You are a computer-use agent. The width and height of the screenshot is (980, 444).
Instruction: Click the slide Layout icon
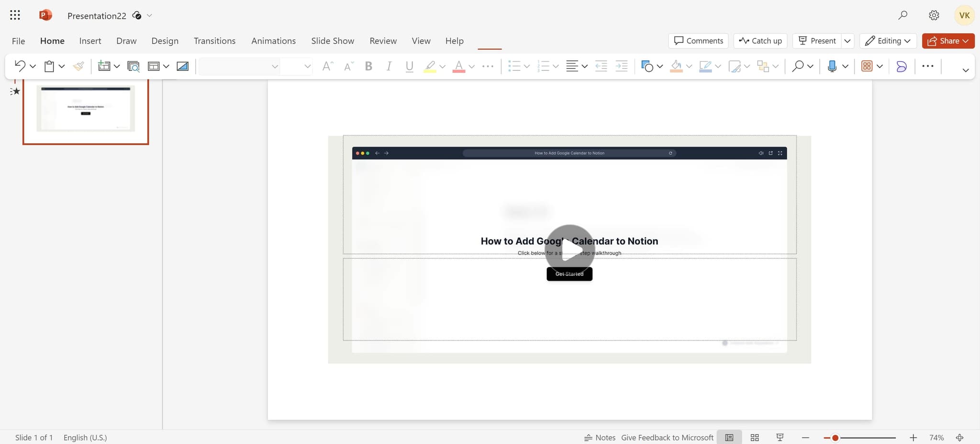[154, 66]
